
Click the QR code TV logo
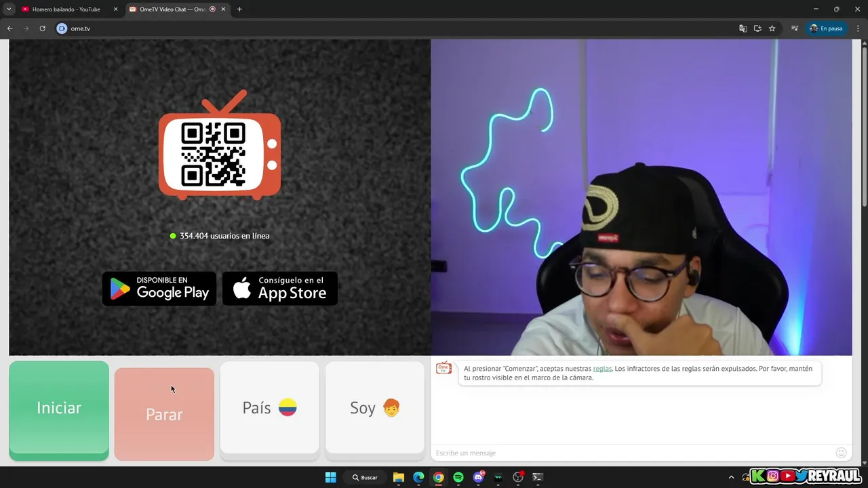[x=220, y=145]
